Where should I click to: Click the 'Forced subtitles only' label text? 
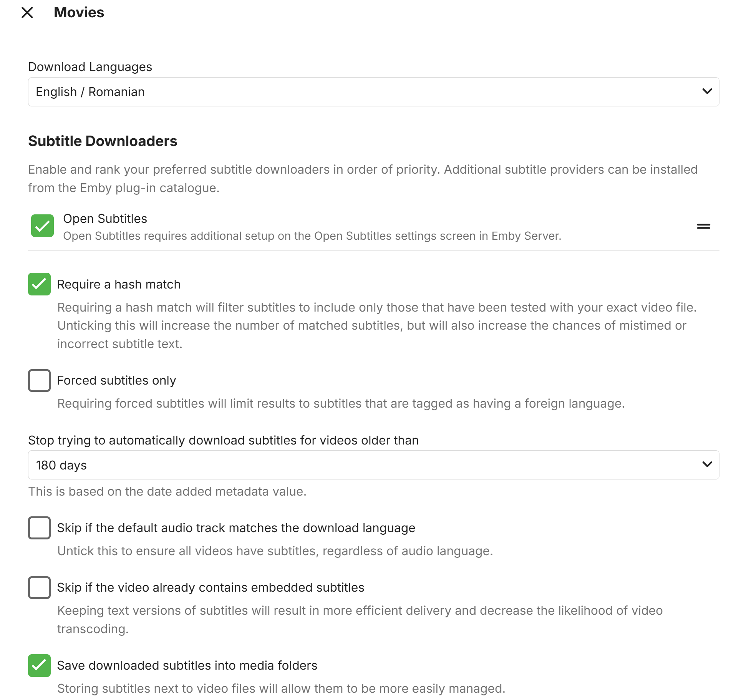[x=116, y=380]
